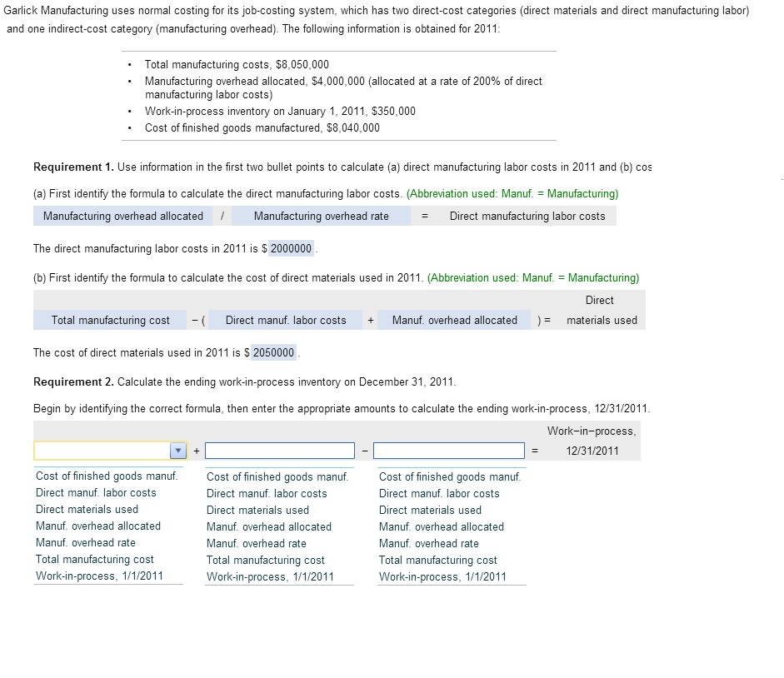
Task: Choose 'Work-in-process, 1/1/2011' in first list
Action: [x=99, y=576]
